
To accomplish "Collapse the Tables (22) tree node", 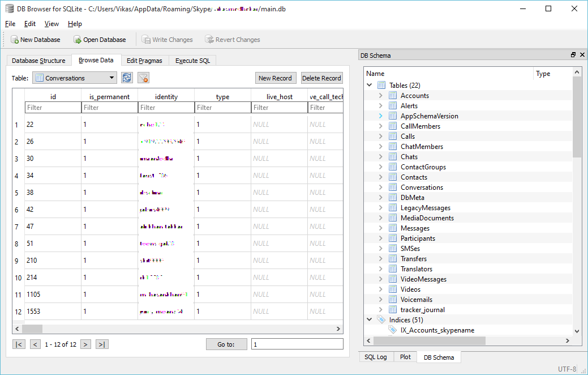I will (x=370, y=86).
